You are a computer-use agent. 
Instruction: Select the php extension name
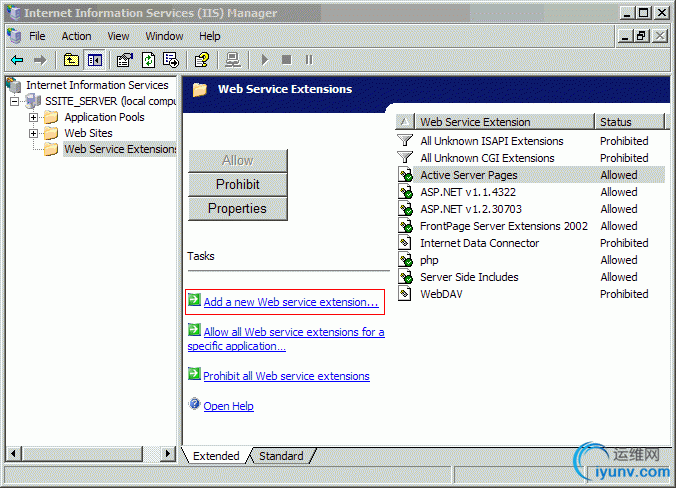[x=429, y=260]
